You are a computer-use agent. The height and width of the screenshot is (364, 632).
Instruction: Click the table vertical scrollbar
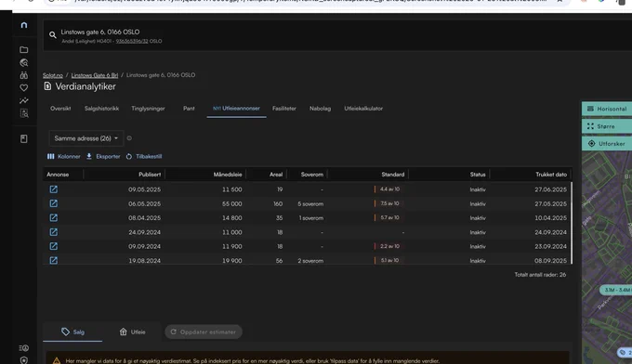(572, 223)
